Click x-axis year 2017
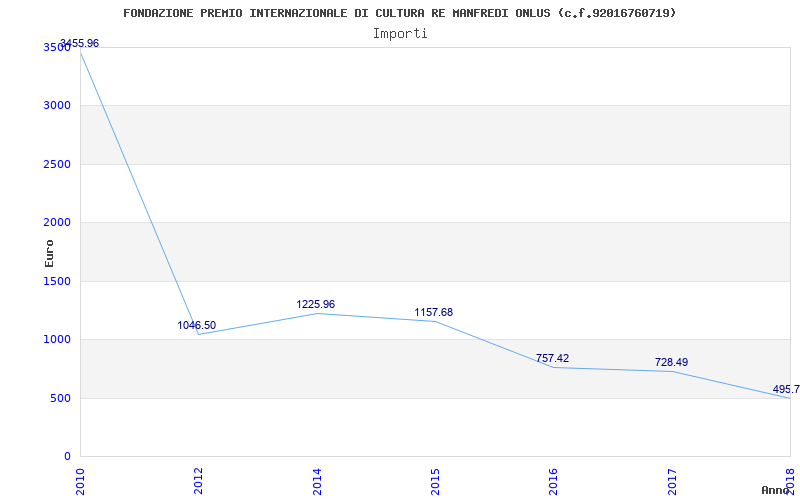This screenshot has width=800, height=500. (x=672, y=482)
